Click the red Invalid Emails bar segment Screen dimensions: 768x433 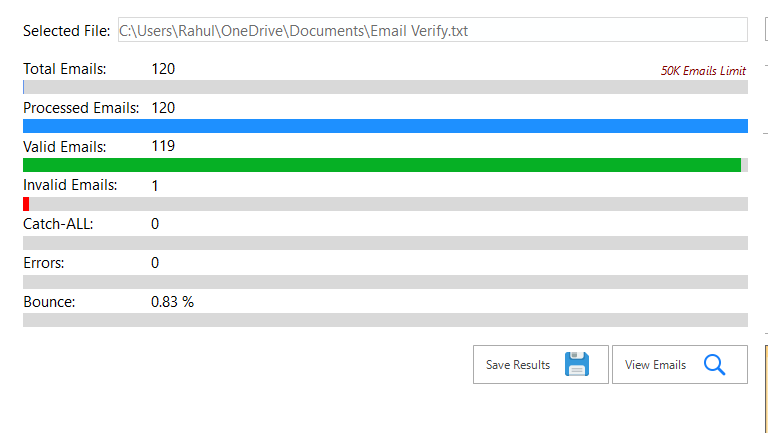point(26,204)
